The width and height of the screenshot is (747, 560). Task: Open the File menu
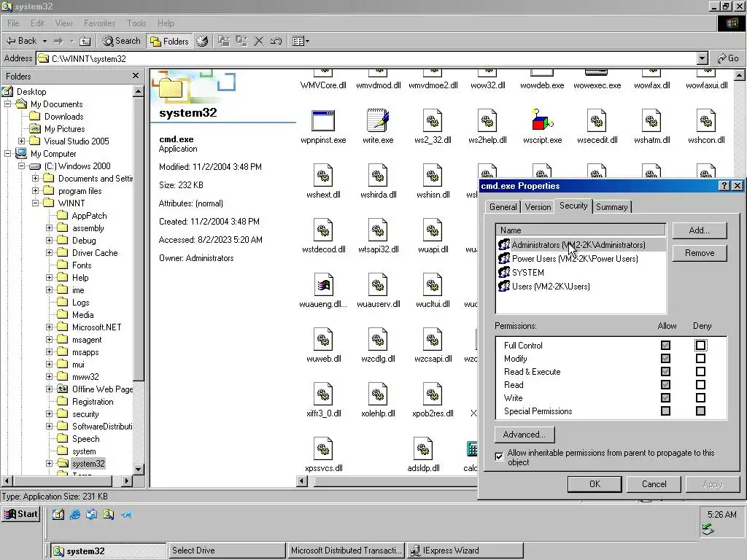13,23
